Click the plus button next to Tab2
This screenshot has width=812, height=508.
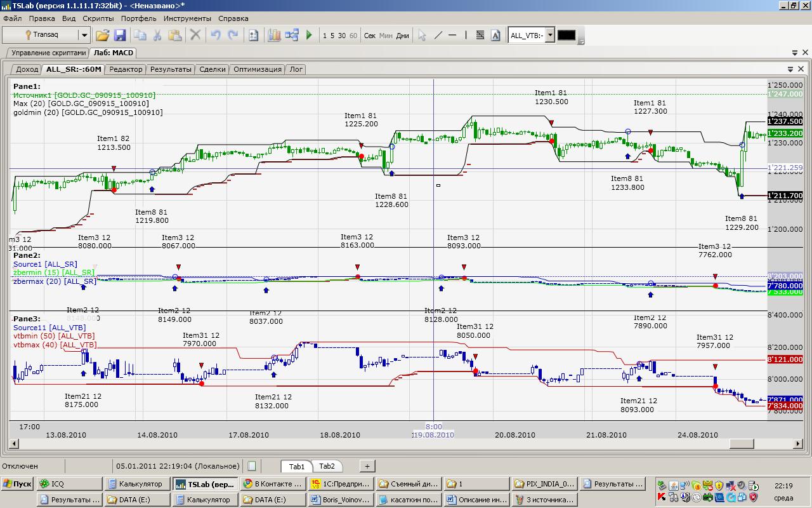point(367,466)
